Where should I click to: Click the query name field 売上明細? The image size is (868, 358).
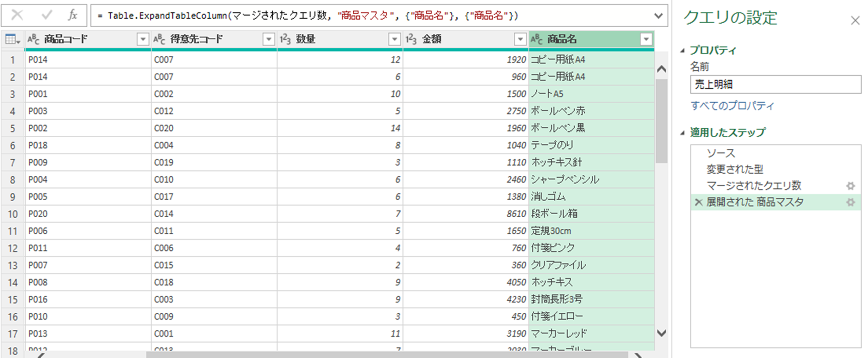[775, 84]
